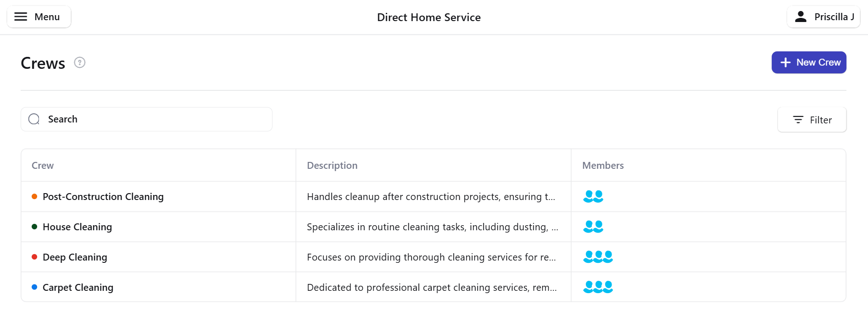The image size is (868, 322).
Task: Click the red dot of Deep Cleaning
Action: [34, 257]
